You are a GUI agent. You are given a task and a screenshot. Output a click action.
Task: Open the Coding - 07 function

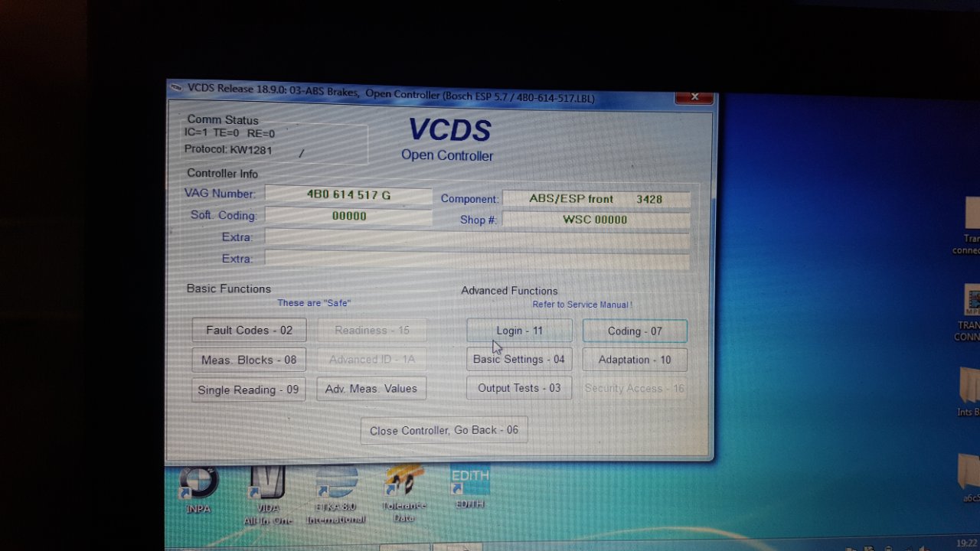point(635,331)
